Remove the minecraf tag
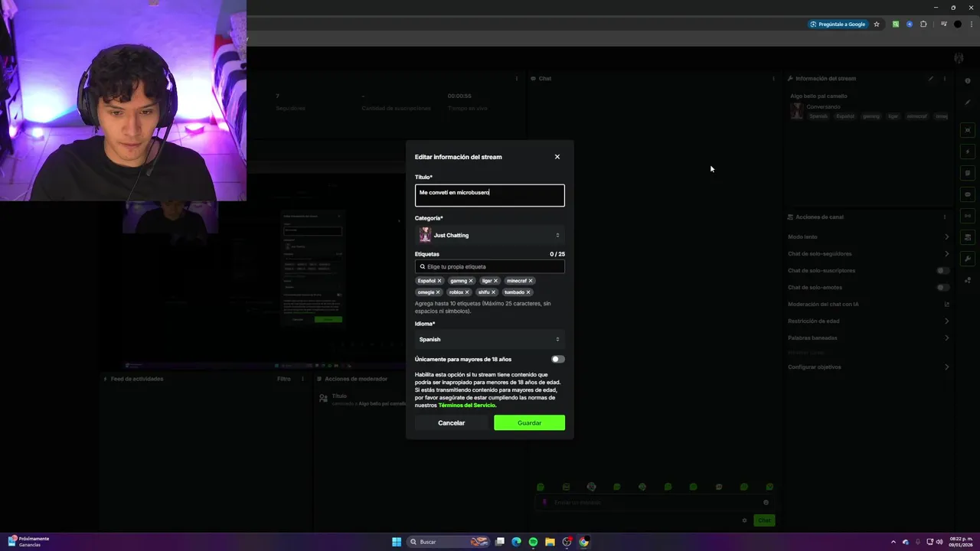The image size is (980, 551). point(531,281)
